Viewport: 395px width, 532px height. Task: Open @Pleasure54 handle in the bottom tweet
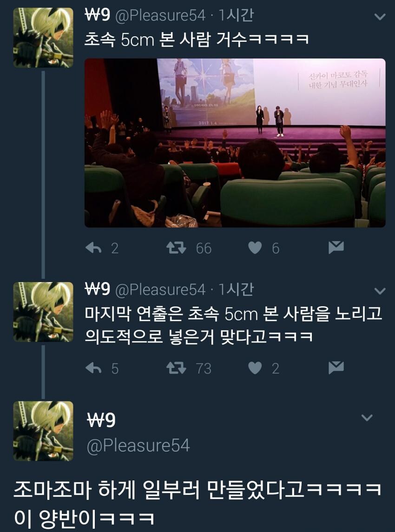pyautogui.click(x=138, y=446)
